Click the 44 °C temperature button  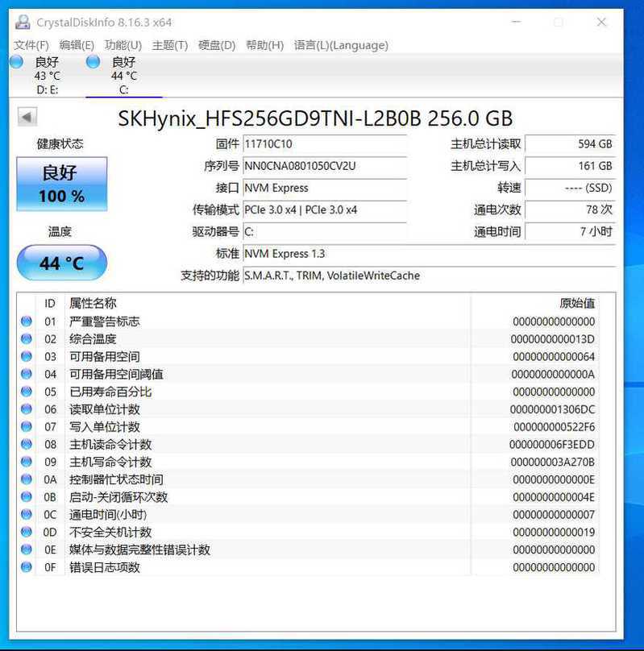click(x=62, y=263)
